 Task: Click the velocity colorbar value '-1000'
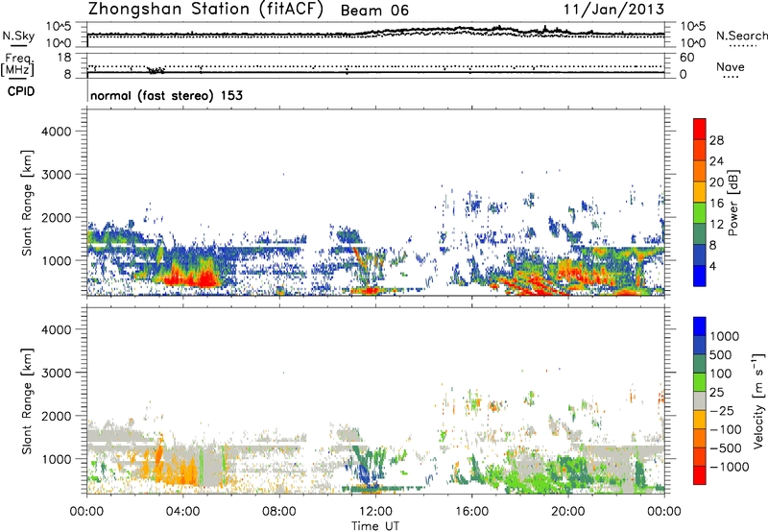pyautogui.click(x=729, y=467)
